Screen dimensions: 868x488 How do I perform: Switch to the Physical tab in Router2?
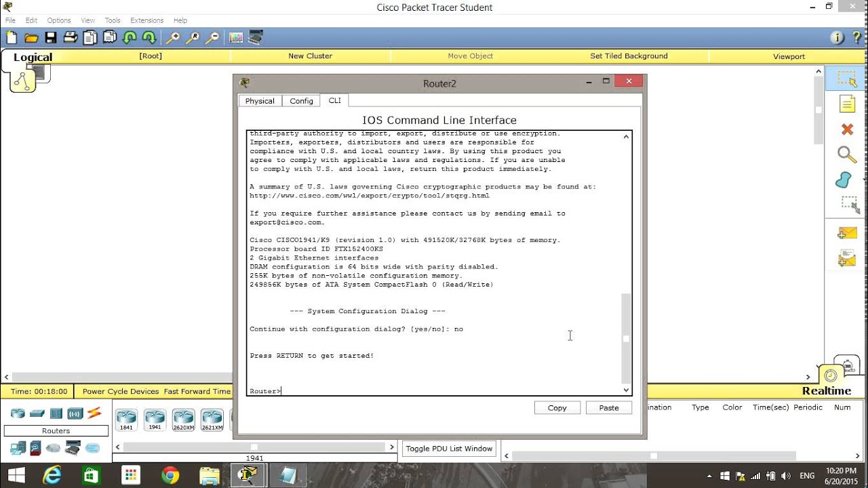pos(260,101)
